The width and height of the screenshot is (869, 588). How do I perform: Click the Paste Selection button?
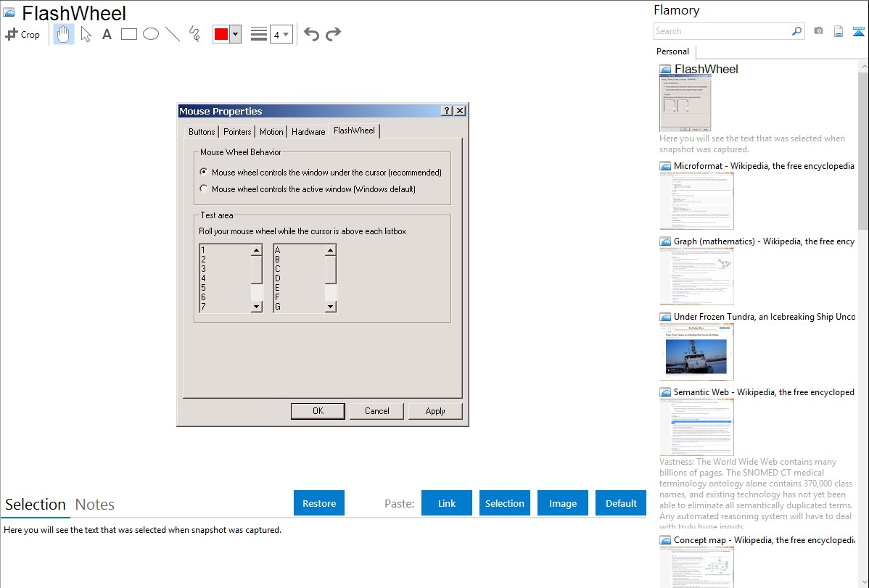pos(504,503)
